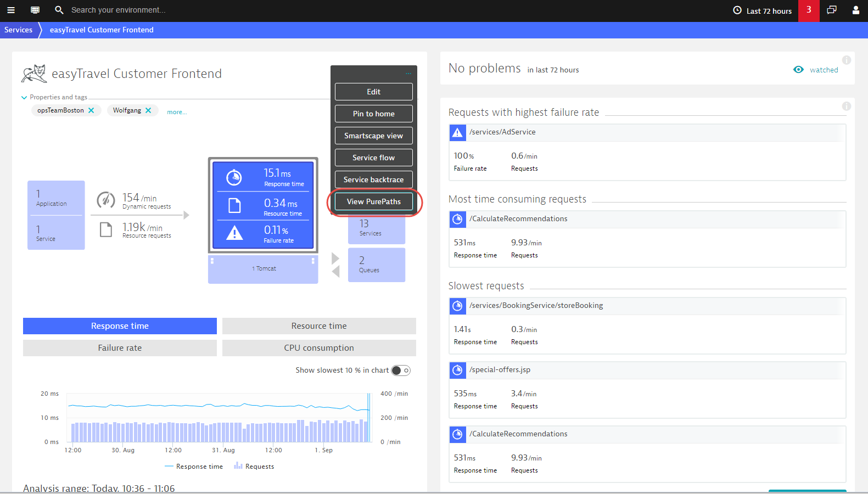Click the storeBooking stopwatch icon
The height and width of the screenshot is (494, 868).
click(457, 306)
